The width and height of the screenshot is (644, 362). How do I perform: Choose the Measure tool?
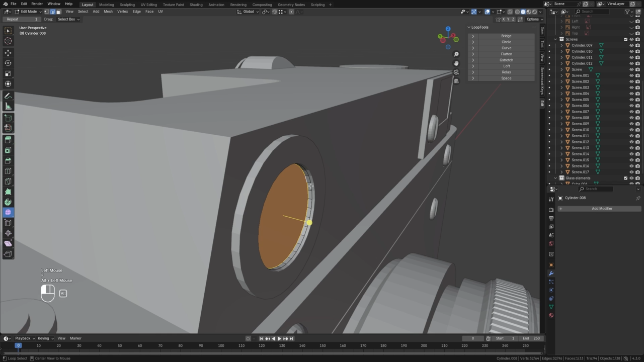tap(8, 107)
